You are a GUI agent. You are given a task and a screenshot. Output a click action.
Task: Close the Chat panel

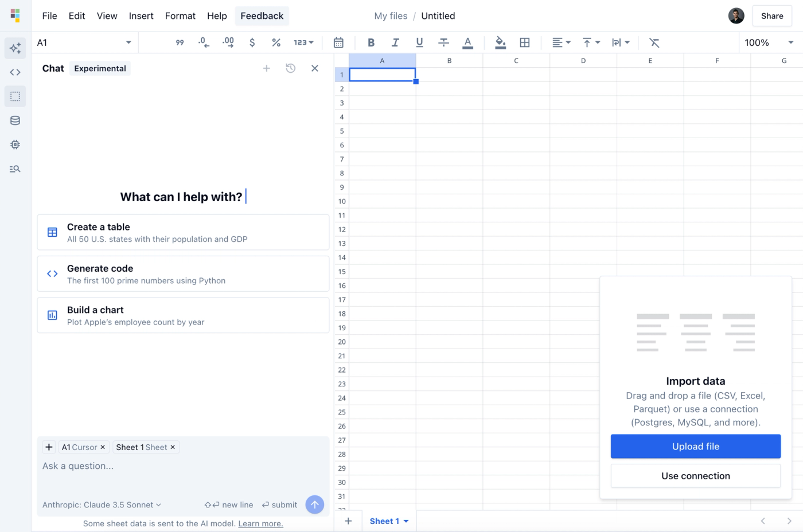click(x=315, y=68)
